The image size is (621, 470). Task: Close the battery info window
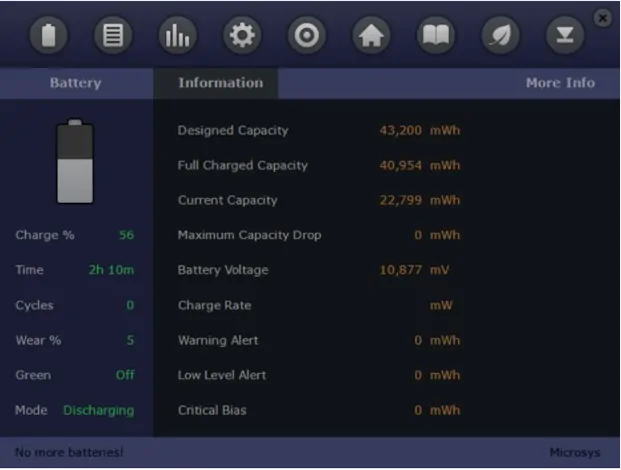602,18
